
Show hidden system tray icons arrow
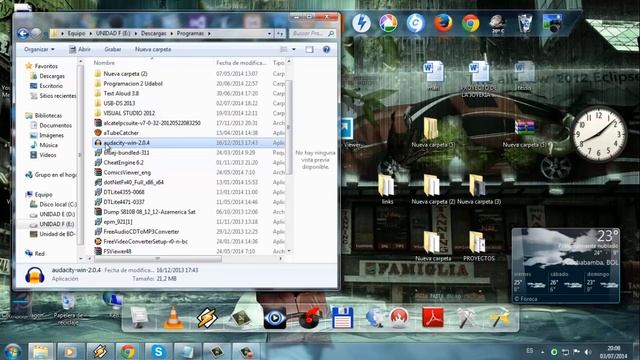pos(542,352)
